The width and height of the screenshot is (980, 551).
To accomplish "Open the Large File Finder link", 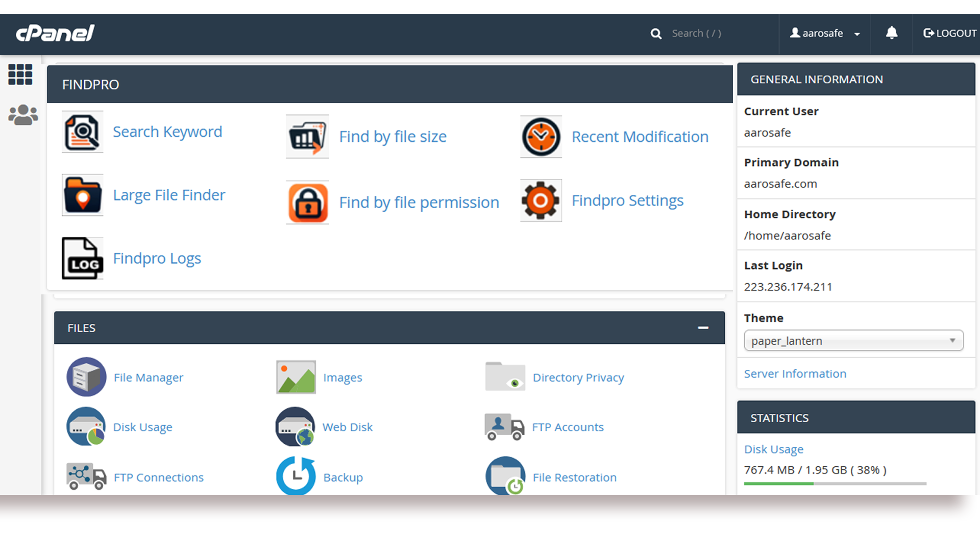I will pyautogui.click(x=169, y=195).
